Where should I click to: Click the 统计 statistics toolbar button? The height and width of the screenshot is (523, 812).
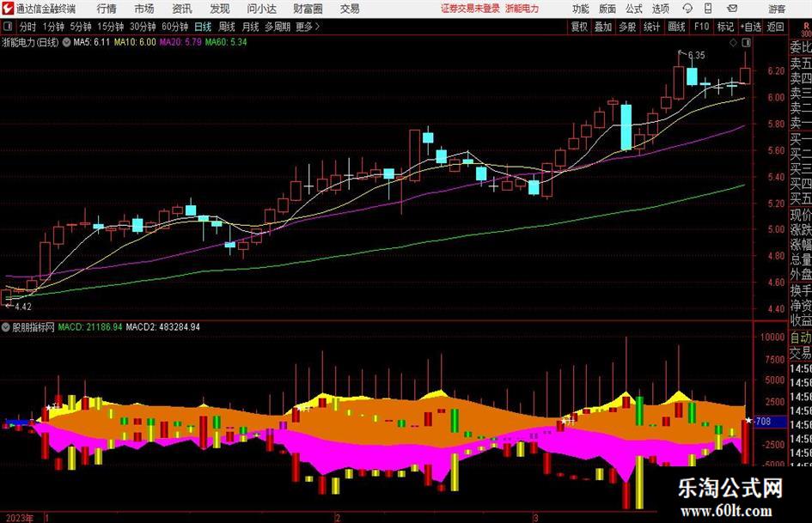pyautogui.click(x=651, y=27)
